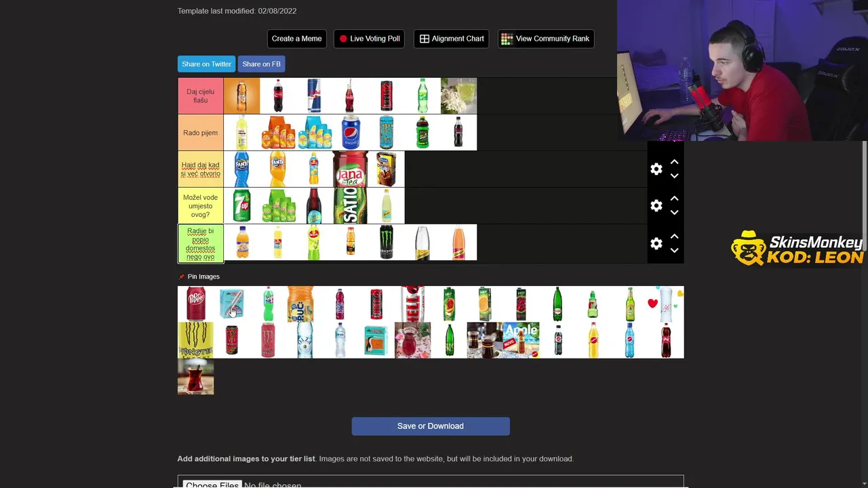Open settings gear for 'Radije bi popio domestos' row

[x=656, y=243]
